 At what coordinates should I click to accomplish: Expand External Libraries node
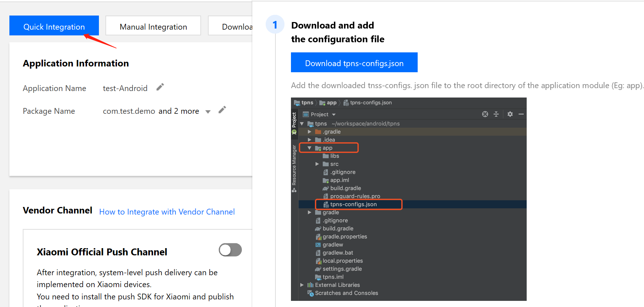[x=302, y=285]
